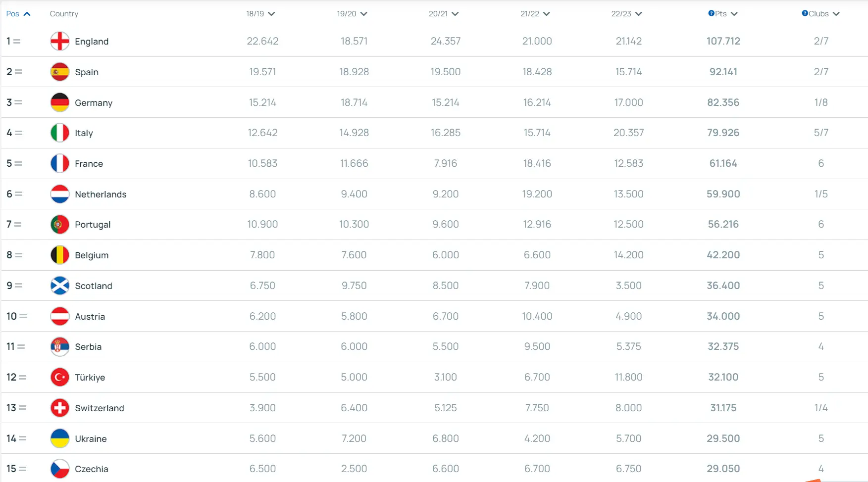Open the Portugal country link

point(93,225)
